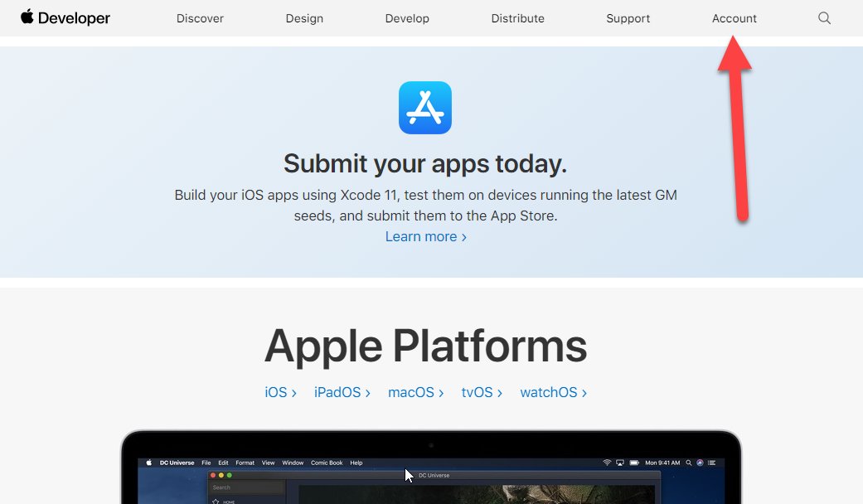Open Spotlight via the magnifier in the dark menu bar

689,463
